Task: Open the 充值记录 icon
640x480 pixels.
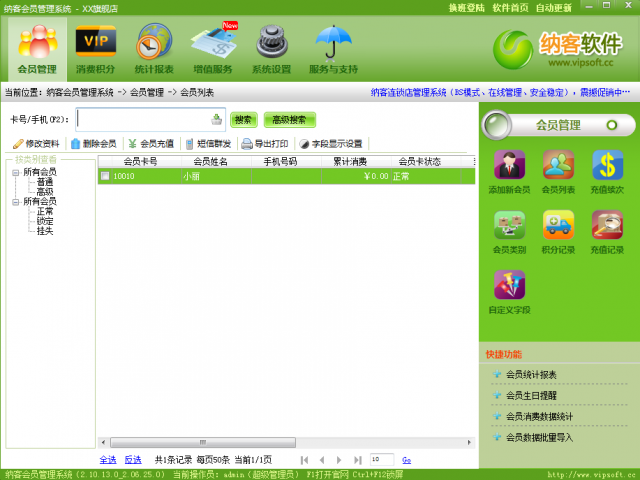Action: click(x=607, y=232)
